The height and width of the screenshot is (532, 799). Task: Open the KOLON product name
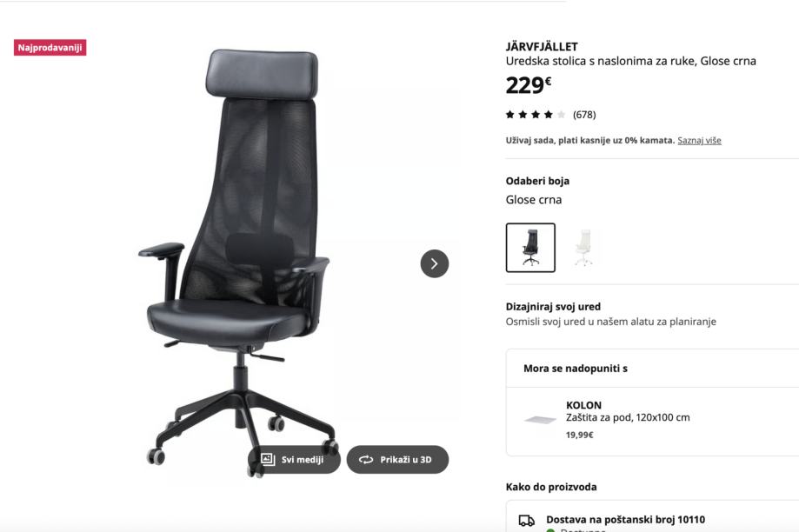[583, 405]
